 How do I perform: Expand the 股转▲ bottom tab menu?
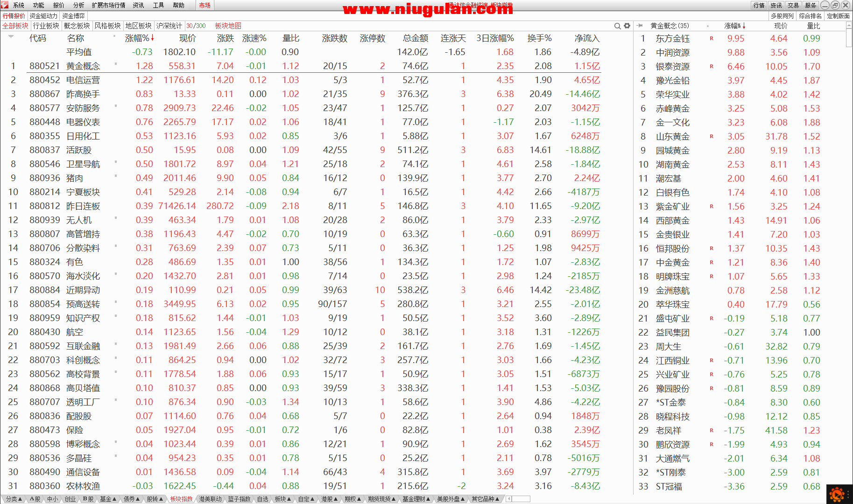155,499
